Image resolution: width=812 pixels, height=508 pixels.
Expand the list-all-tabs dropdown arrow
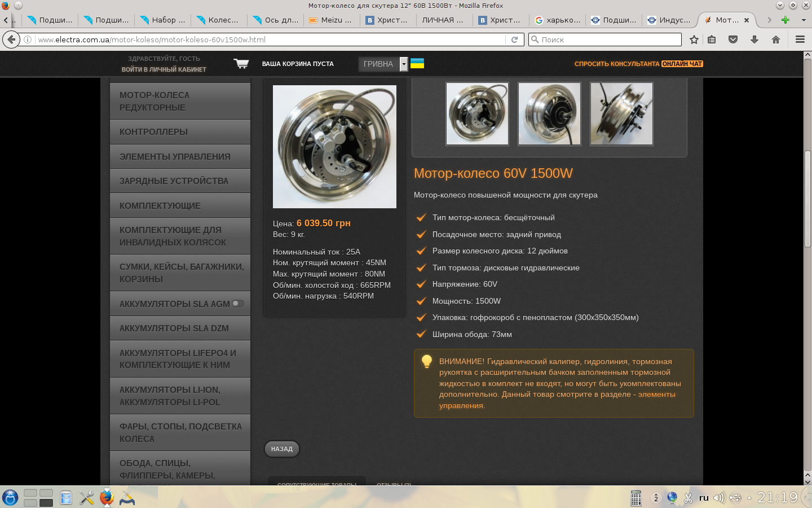804,20
